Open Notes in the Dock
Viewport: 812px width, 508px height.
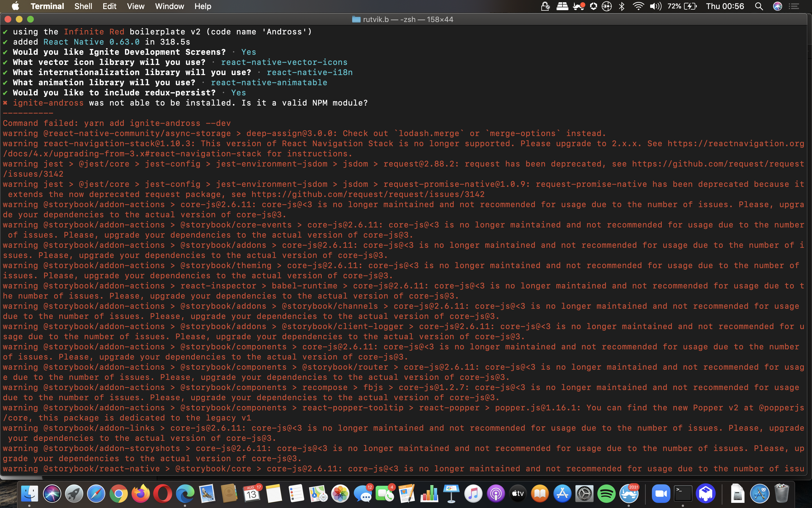tap(274, 493)
